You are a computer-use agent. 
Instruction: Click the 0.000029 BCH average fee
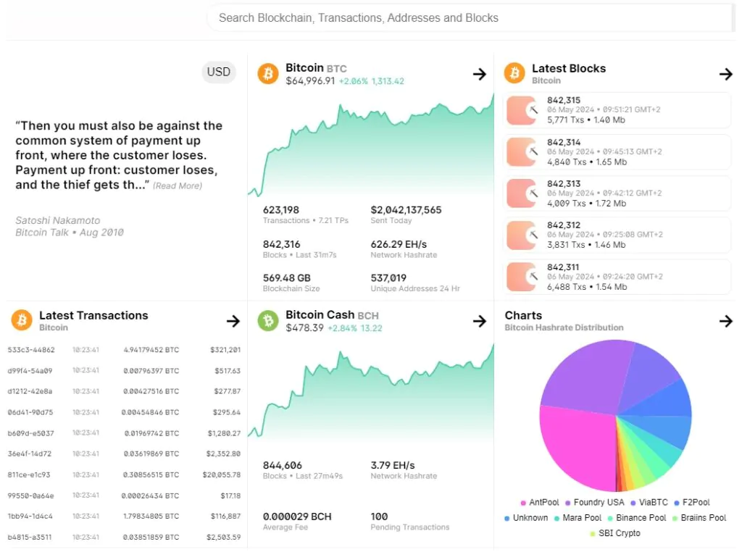point(297,517)
